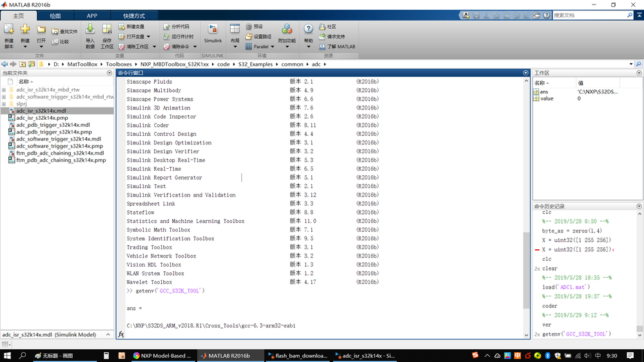Launch Simulink from the toolstrip
This screenshot has height=362, width=644.
pos(213,33)
